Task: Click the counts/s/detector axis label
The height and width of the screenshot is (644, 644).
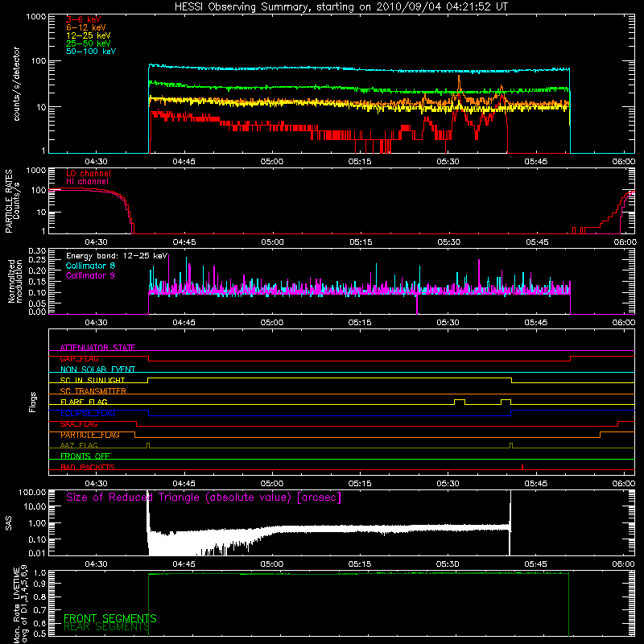Action: [16, 84]
